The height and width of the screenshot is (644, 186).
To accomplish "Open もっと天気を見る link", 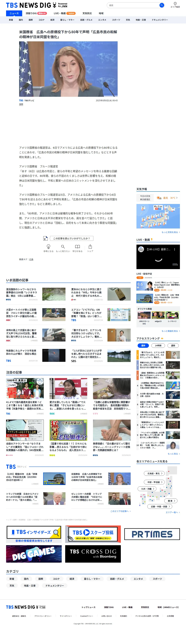I will point(170,232).
